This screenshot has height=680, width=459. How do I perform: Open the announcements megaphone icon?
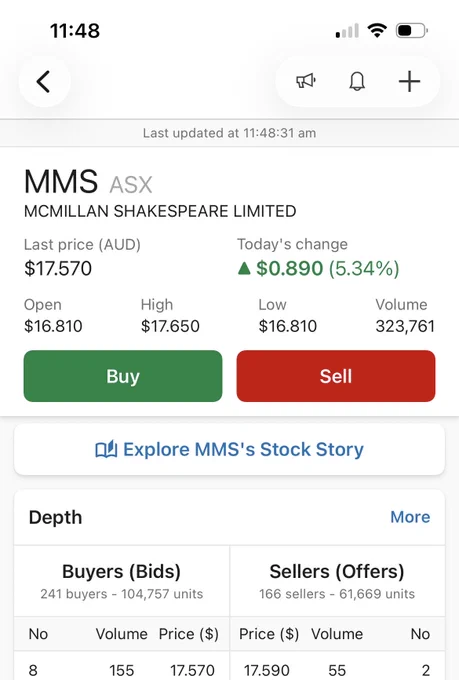[306, 81]
